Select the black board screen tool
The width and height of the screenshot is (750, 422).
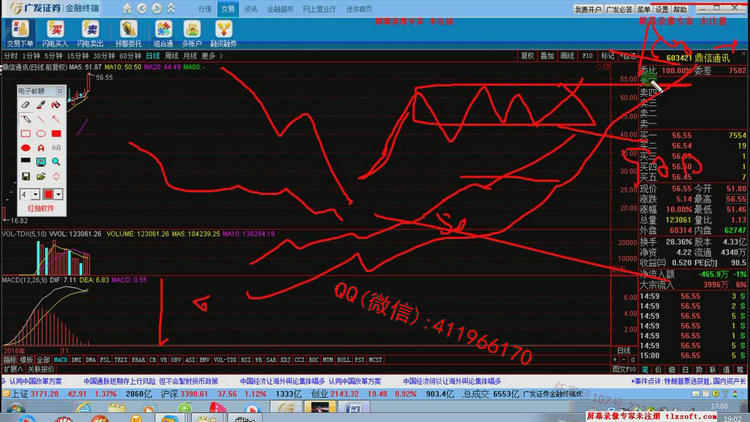tap(26, 161)
